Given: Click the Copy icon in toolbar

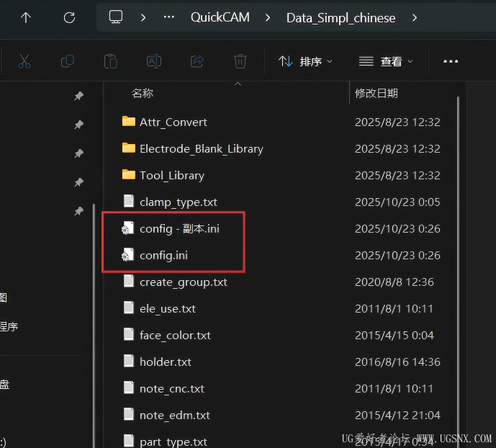Looking at the screenshot, I should tap(68, 62).
